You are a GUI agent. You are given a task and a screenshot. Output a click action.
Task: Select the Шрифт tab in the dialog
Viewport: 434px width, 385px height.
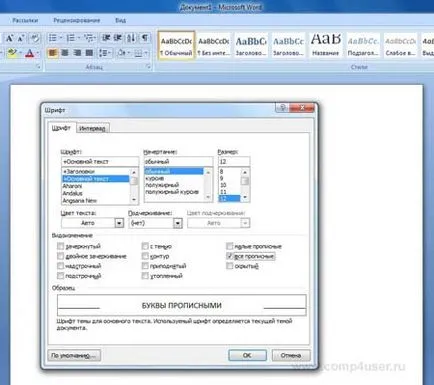click(x=61, y=128)
